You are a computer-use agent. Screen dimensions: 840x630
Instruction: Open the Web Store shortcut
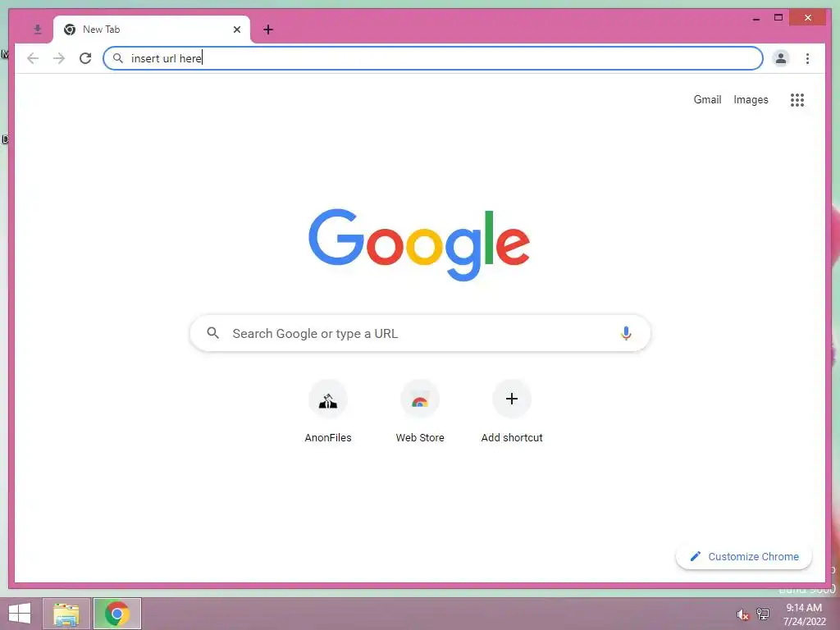(x=420, y=399)
